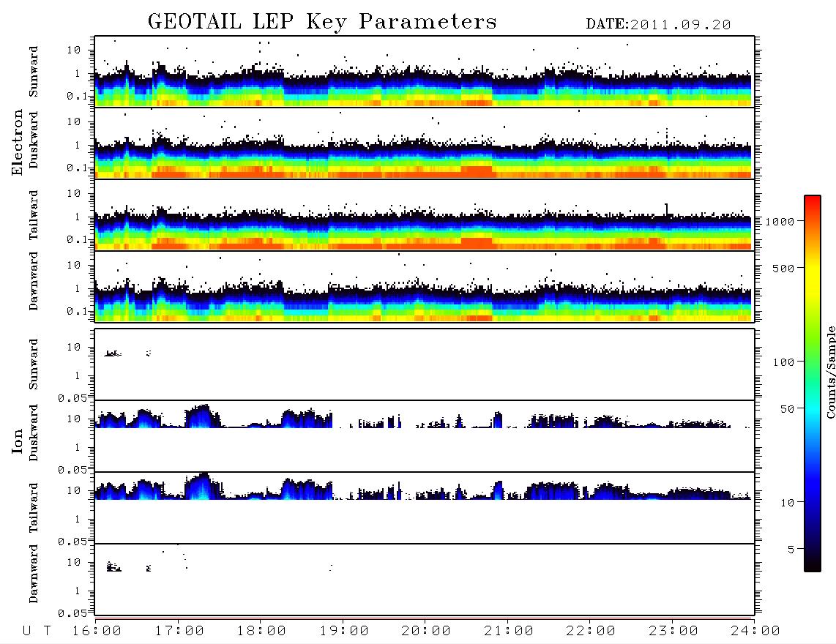
Task: Select the "18:00" time tick label
Action: [262, 632]
